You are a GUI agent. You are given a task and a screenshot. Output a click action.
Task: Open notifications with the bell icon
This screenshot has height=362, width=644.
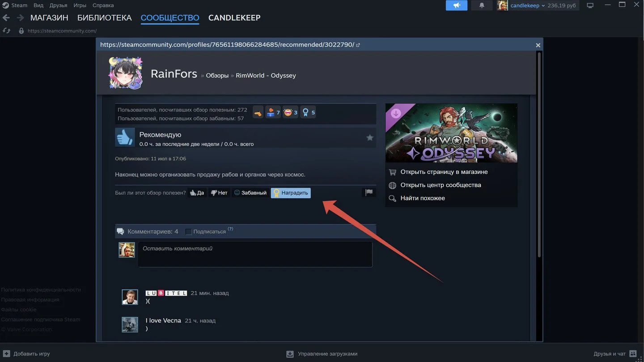[x=482, y=5]
